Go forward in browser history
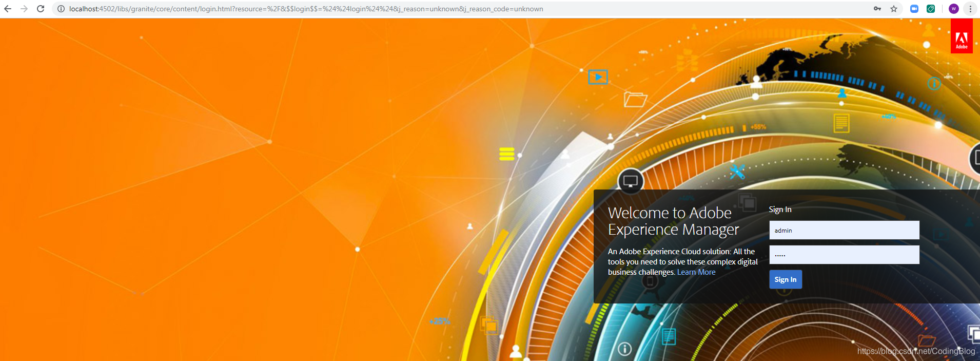Image resolution: width=980 pixels, height=361 pixels. (24, 9)
